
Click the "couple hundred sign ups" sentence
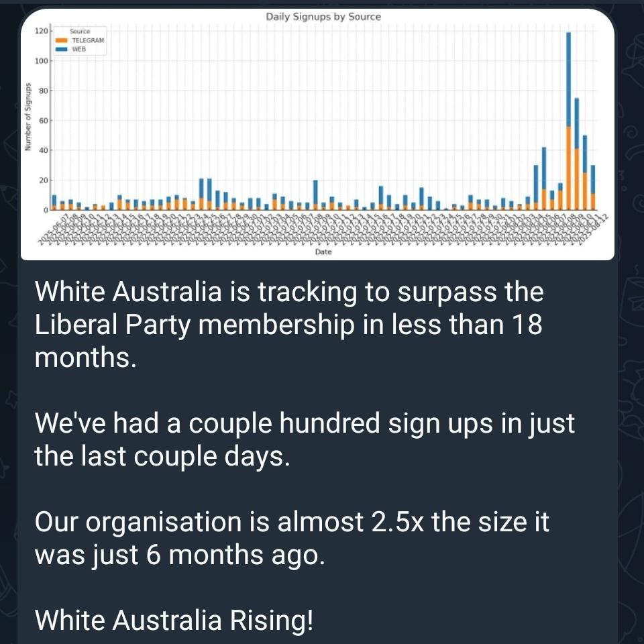click(x=305, y=423)
